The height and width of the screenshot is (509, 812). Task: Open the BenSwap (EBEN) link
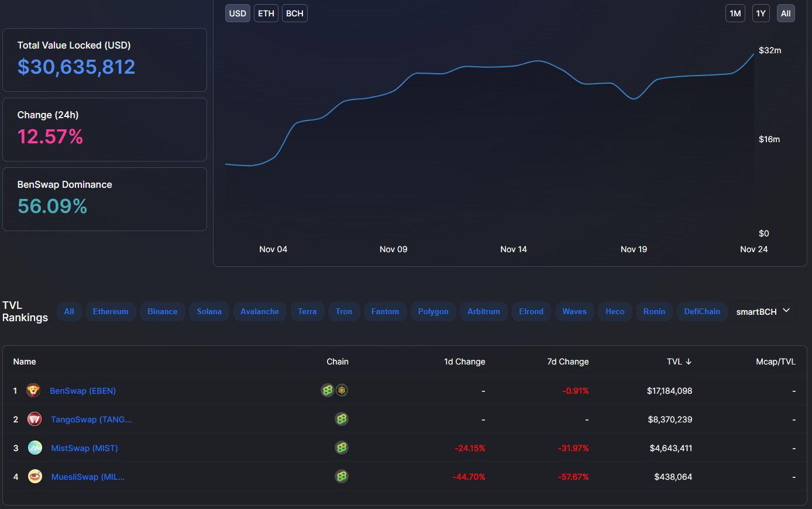tap(83, 391)
